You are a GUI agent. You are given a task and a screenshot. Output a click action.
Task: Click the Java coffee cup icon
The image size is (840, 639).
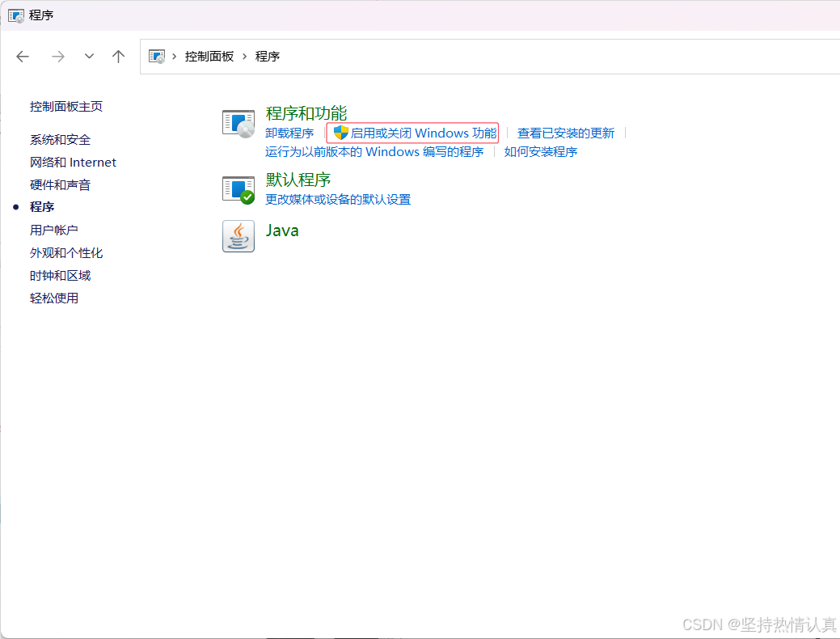[x=238, y=236]
